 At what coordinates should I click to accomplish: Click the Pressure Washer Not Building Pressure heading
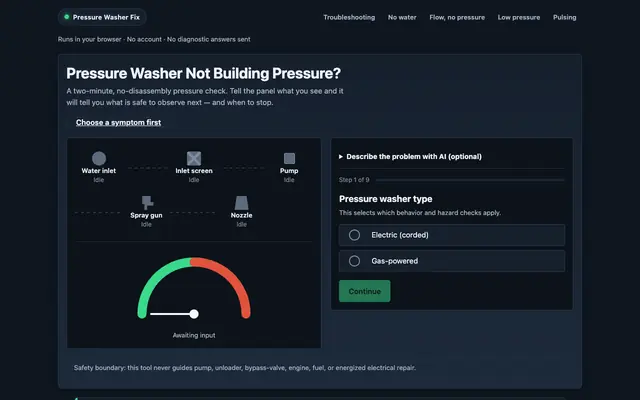coord(203,73)
